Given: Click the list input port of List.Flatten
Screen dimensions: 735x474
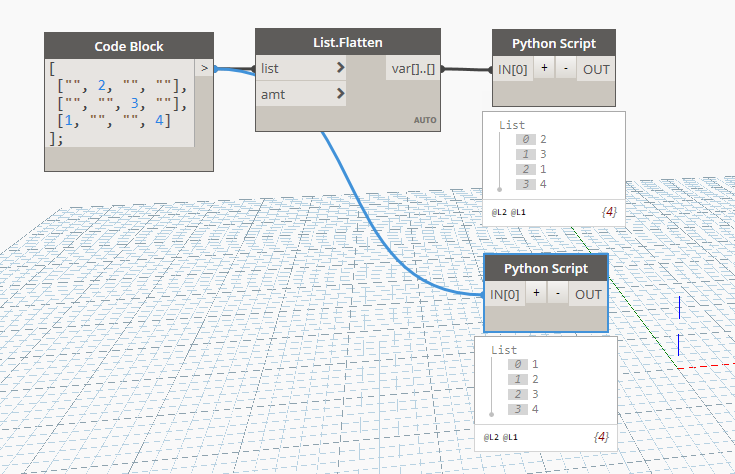Looking at the screenshot, I should click(300, 68).
